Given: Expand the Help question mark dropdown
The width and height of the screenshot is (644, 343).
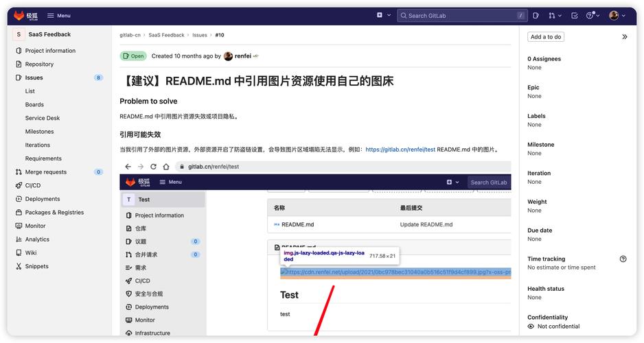Looking at the screenshot, I should click(x=593, y=15).
